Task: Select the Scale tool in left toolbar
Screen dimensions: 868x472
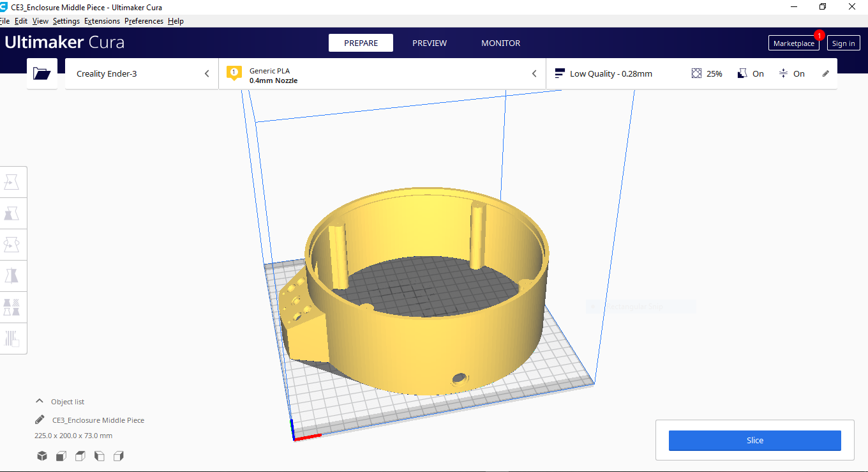Action: (12, 213)
